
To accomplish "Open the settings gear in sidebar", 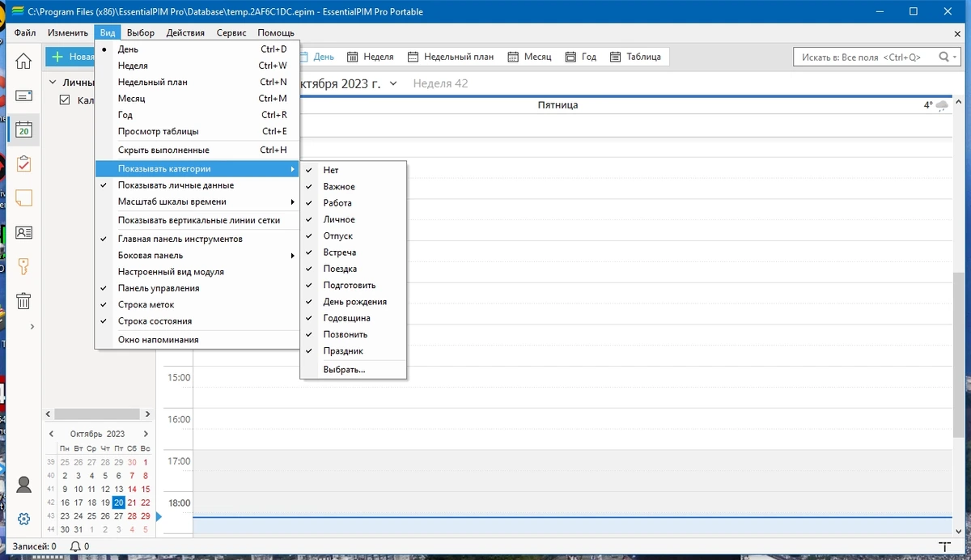I will pyautogui.click(x=24, y=519).
